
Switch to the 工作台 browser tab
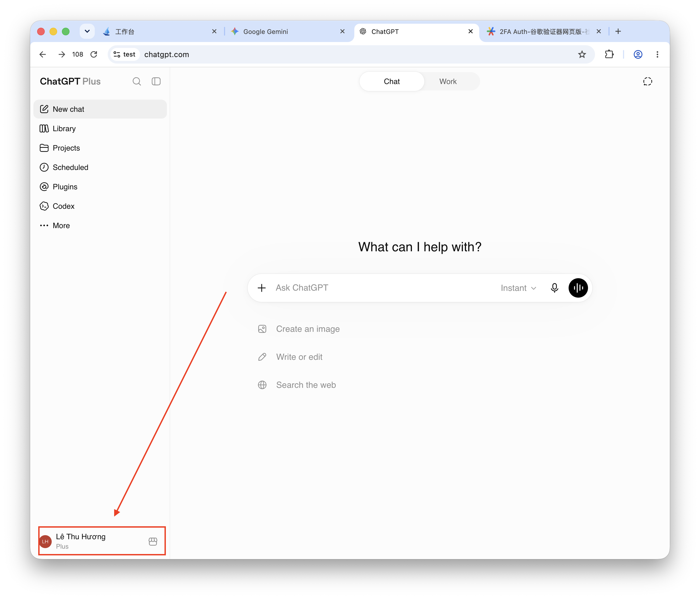(159, 32)
